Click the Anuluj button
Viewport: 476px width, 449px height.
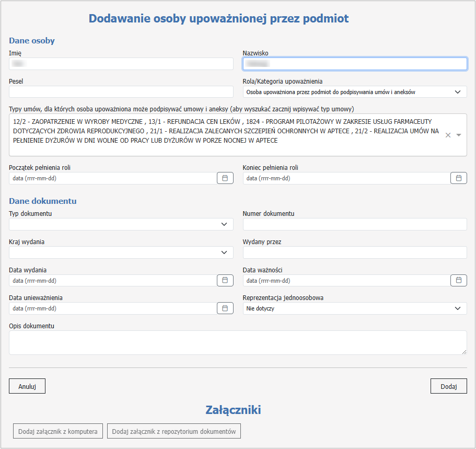tap(27, 386)
